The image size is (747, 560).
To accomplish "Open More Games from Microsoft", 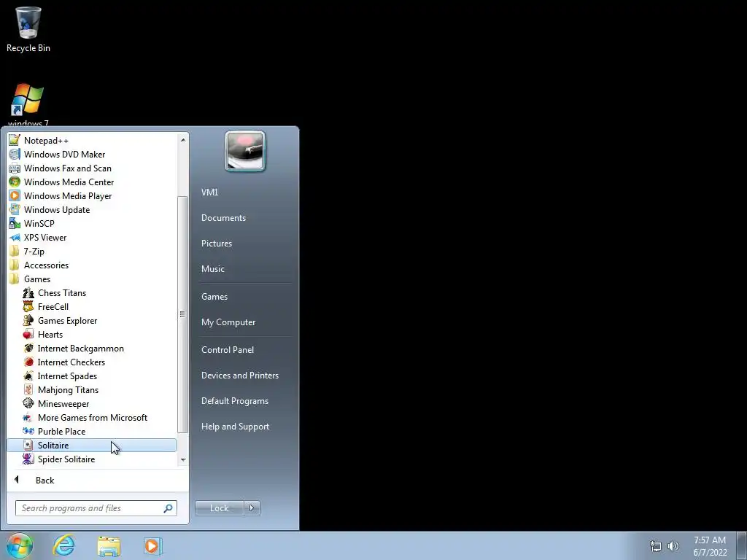I will 91,417.
